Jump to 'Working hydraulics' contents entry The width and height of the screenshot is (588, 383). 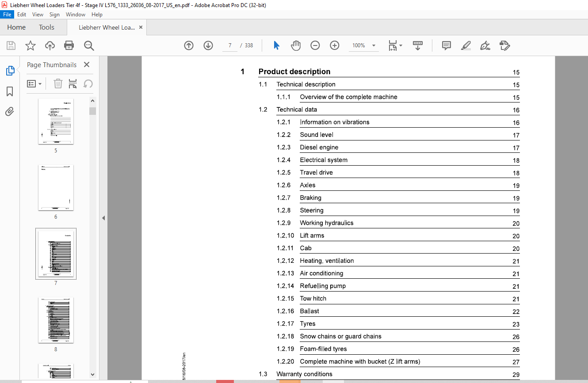[327, 223]
